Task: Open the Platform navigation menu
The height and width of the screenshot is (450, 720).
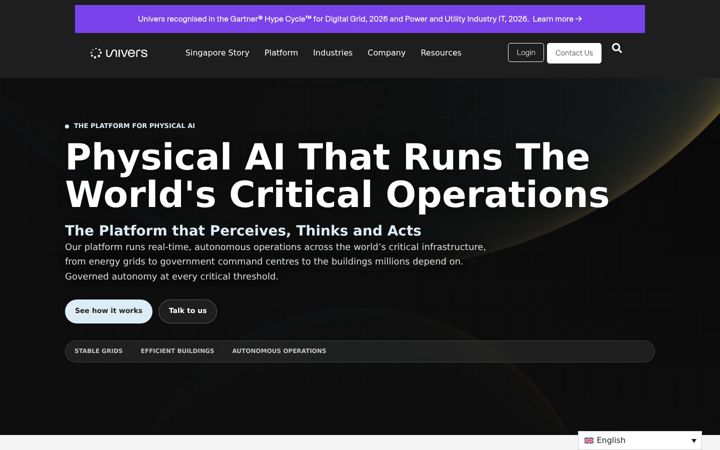Action: click(281, 53)
